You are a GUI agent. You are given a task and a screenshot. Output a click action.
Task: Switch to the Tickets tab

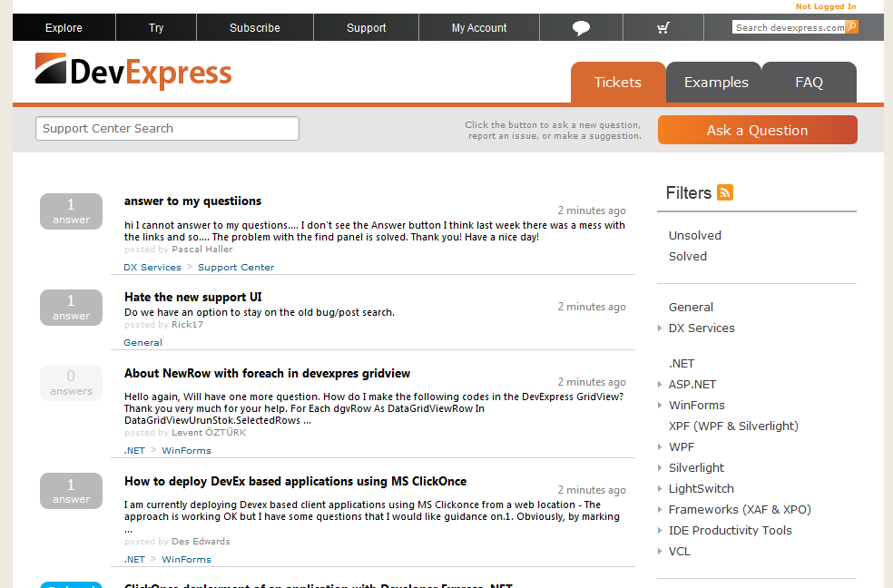618,83
